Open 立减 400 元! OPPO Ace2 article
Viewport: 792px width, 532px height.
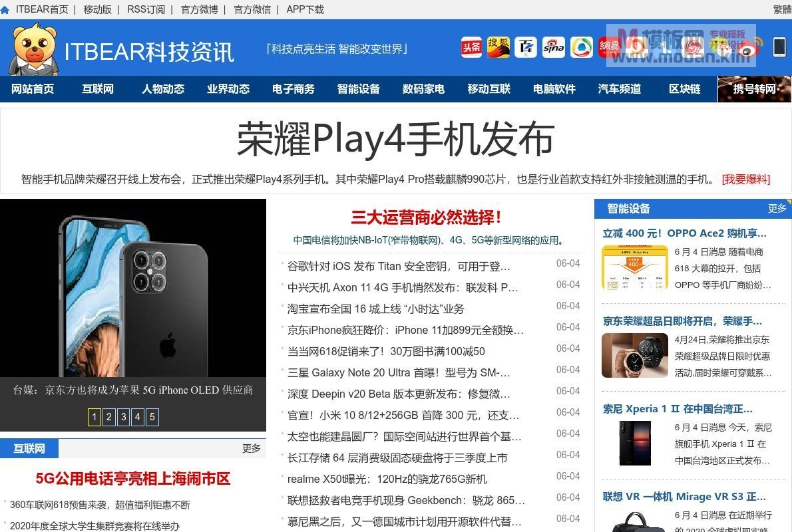684,233
